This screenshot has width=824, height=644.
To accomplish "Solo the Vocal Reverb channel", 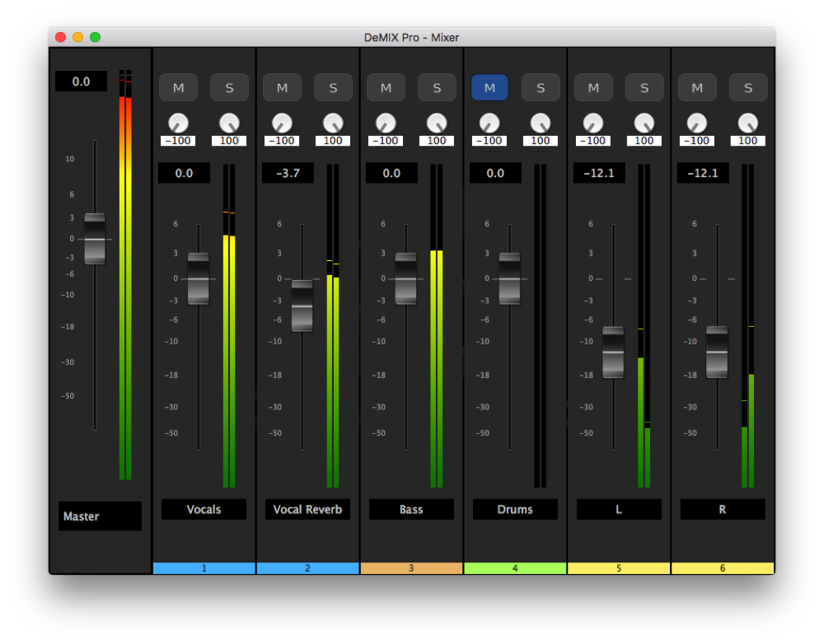I will tap(333, 88).
